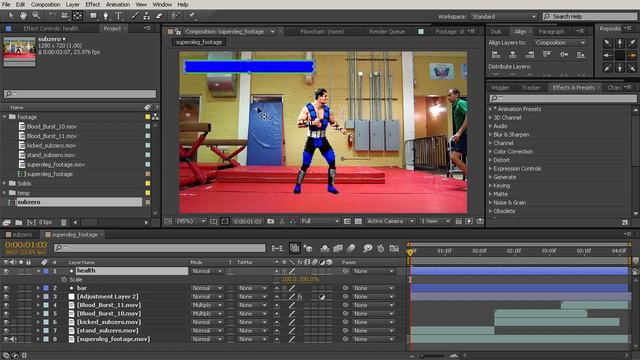Image resolution: width=640 pixels, height=360 pixels.
Task: Click the delete trash icon in Project panel
Action: pyautogui.click(x=64, y=222)
